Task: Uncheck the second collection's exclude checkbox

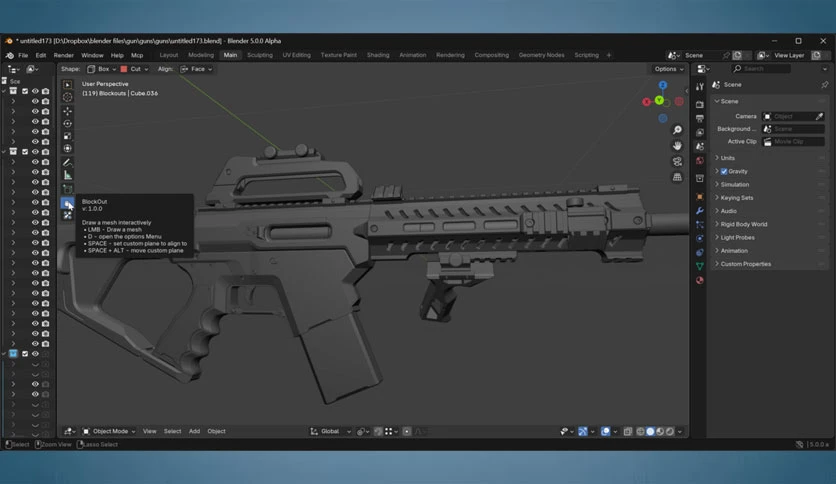Action: pyautogui.click(x=25, y=152)
